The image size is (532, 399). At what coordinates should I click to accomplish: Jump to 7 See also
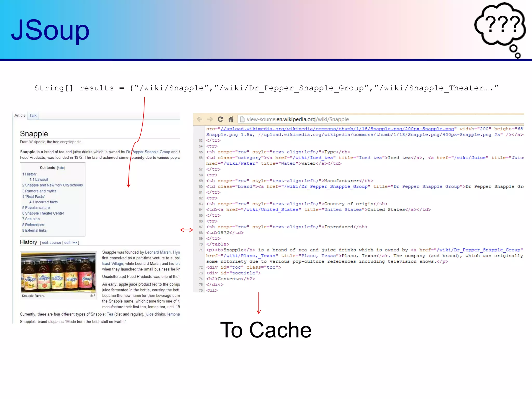pyautogui.click(x=31, y=219)
